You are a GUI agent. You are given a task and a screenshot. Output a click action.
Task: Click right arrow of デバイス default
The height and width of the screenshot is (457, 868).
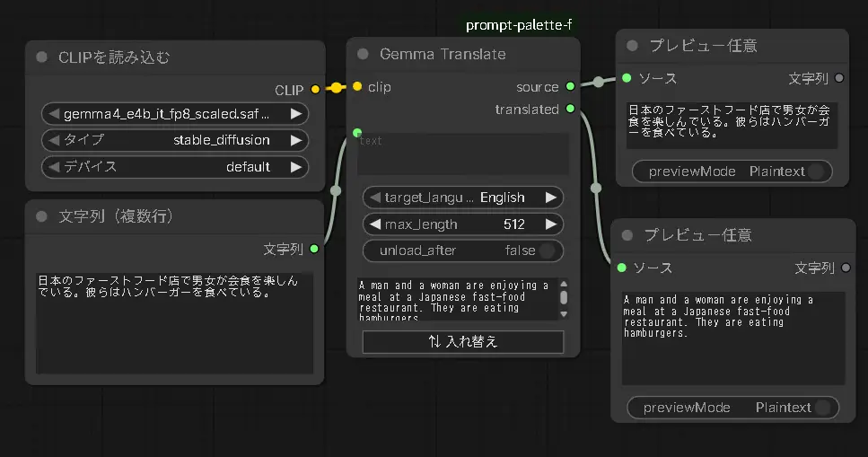click(x=296, y=167)
